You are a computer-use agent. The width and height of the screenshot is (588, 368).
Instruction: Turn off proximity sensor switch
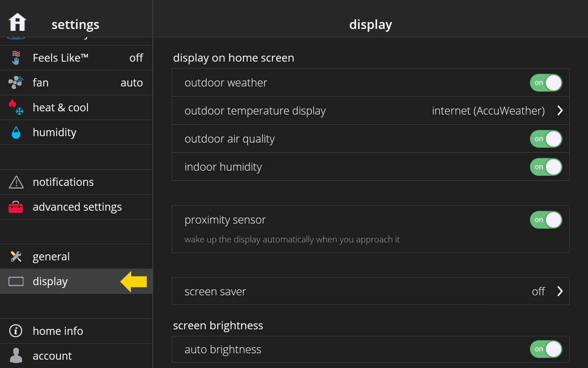pos(546,220)
